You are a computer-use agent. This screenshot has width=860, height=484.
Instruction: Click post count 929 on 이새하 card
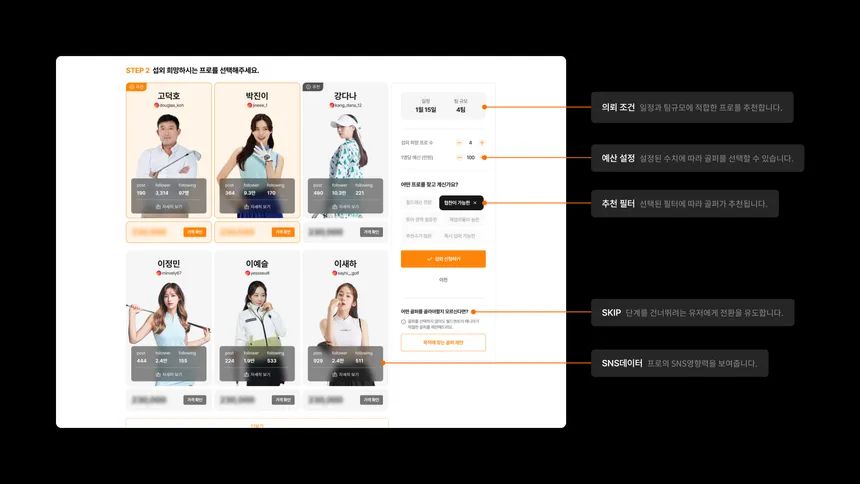(x=318, y=361)
